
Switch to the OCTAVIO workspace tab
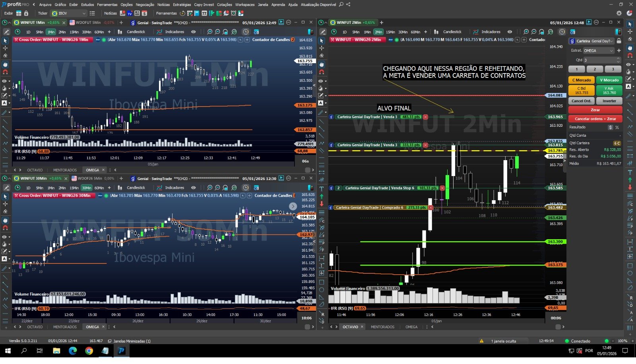click(351, 327)
